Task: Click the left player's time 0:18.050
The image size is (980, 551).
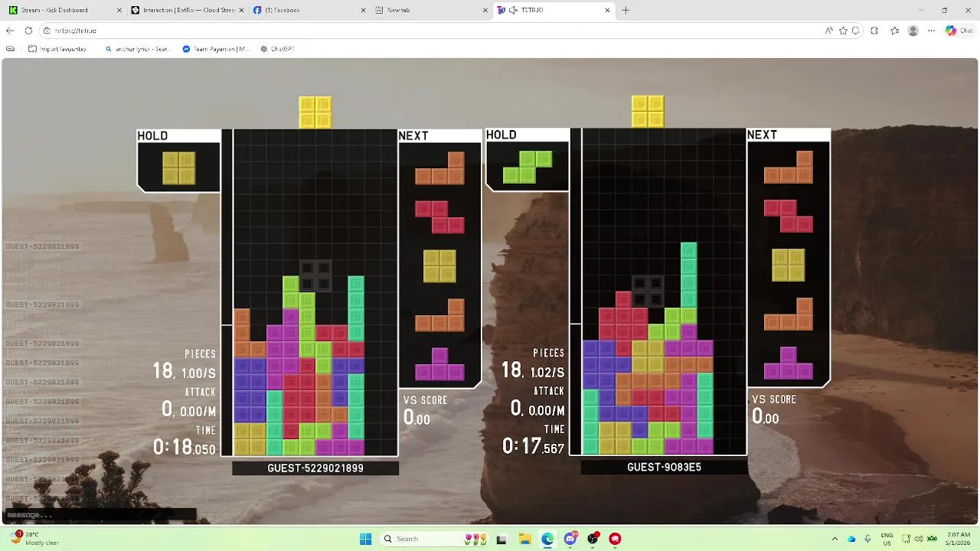Action: point(184,447)
